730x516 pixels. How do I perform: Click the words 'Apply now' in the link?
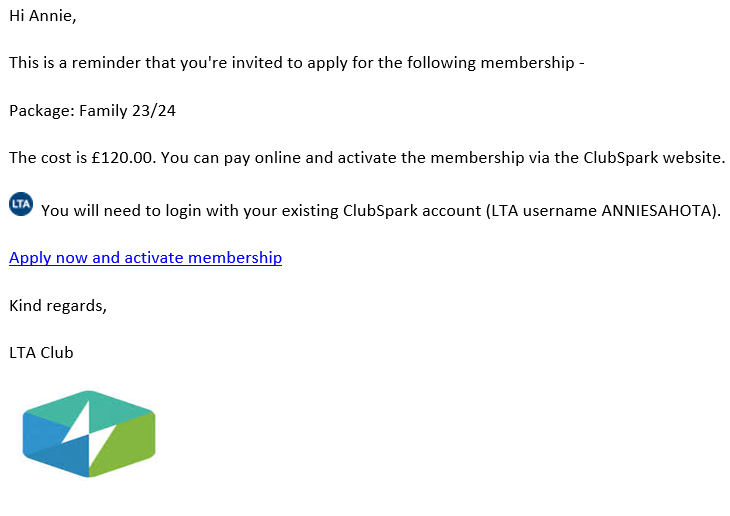coord(48,258)
